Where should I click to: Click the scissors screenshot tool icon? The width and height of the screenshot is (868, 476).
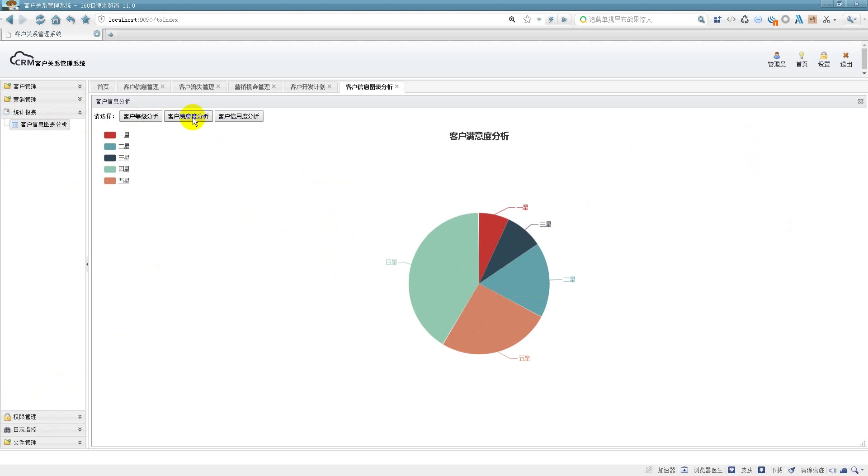point(826,19)
